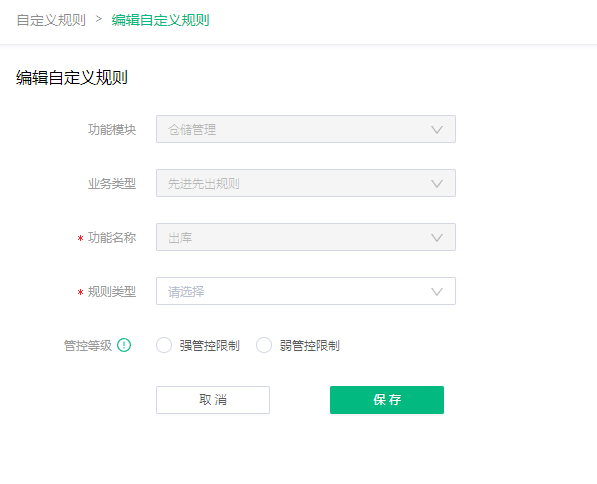Open the 业务类型 先进先出规则 dropdown
The image size is (597, 484).
[x=306, y=183]
